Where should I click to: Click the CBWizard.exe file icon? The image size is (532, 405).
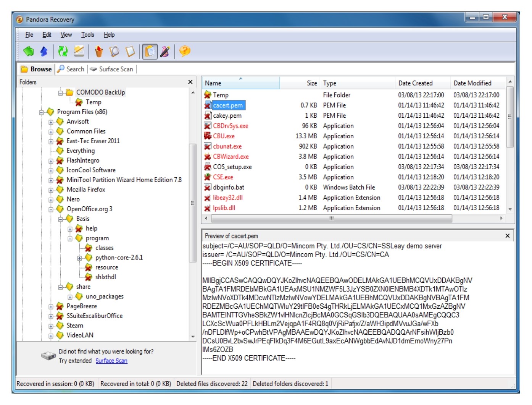click(208, 157)
